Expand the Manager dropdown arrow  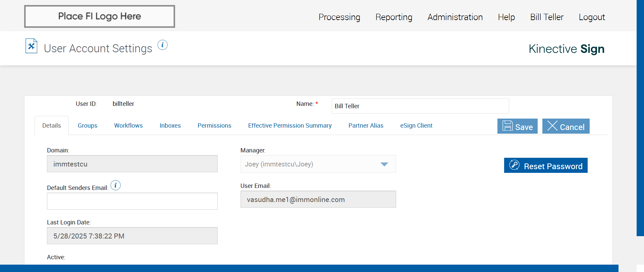pyautogui.click(x=384, y=164)
